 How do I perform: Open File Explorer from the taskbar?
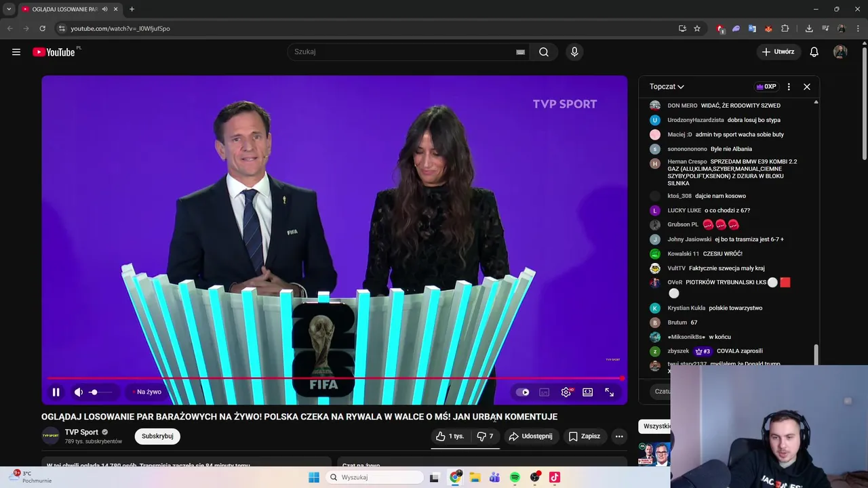[475, 477]
